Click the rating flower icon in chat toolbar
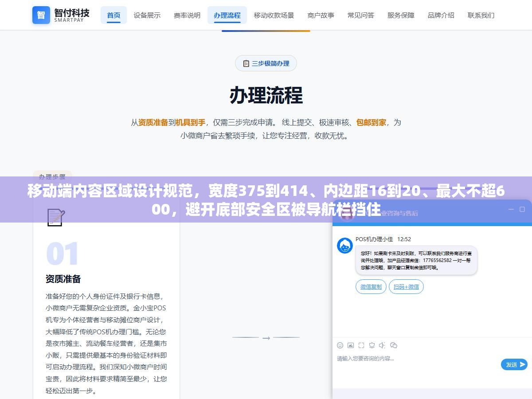532x399 pixels. 372,345
